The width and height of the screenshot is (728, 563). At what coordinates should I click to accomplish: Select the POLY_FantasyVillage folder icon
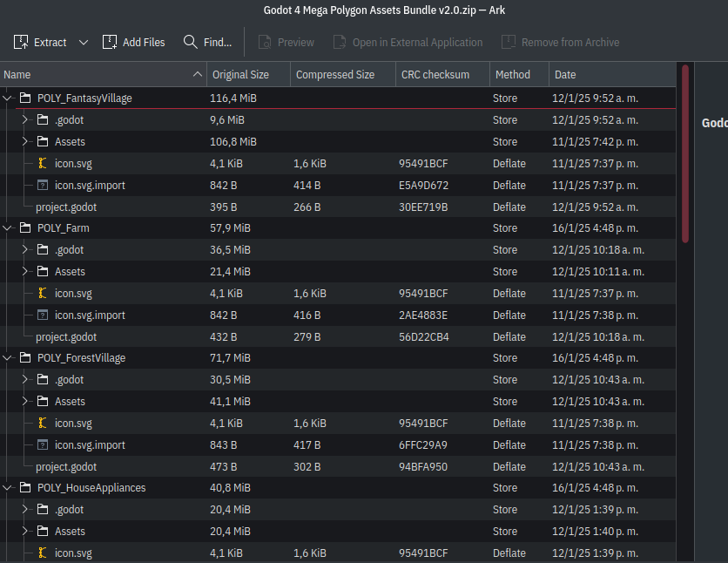point(25,98)
